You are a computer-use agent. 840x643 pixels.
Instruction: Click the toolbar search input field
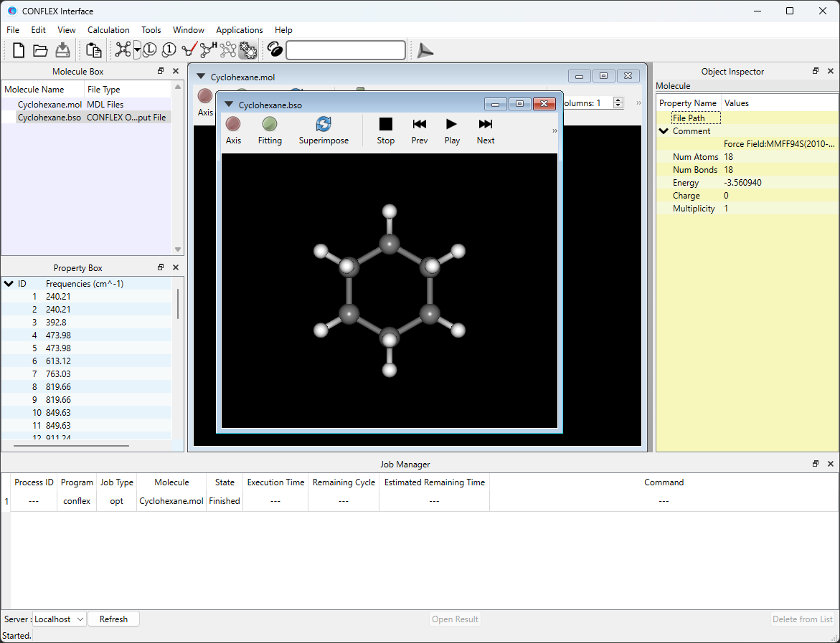click(x=346, y=50)
